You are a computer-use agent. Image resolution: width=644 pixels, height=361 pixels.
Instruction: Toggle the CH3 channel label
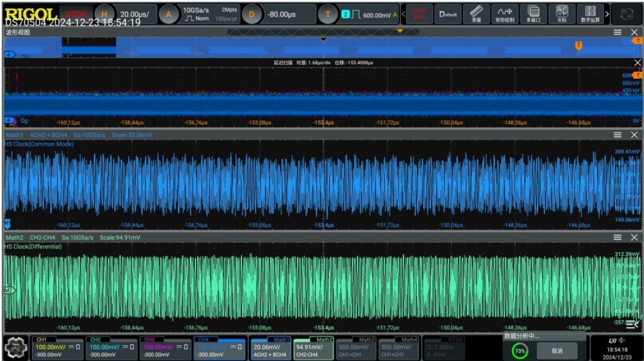(x=149, y=340)
